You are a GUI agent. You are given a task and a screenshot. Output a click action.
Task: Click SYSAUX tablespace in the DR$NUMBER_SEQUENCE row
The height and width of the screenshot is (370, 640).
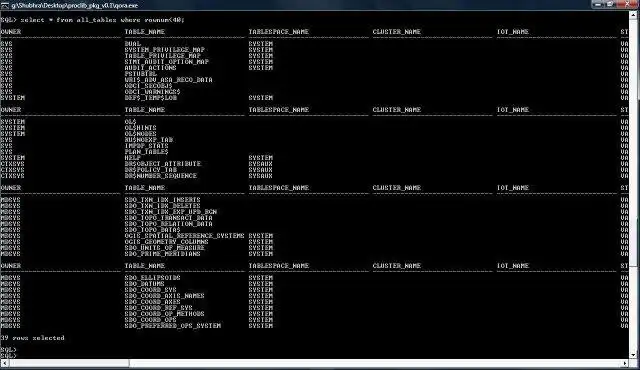(260, 176)
